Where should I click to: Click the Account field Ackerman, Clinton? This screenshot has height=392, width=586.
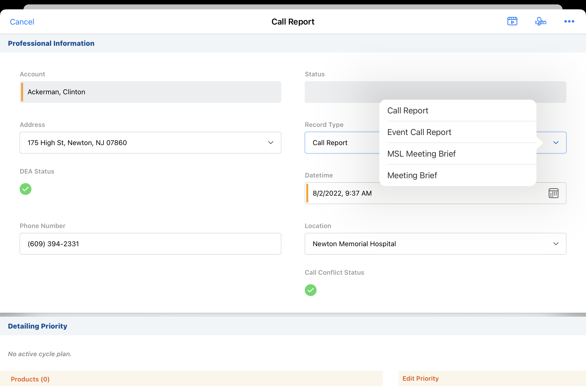point(150,92)
